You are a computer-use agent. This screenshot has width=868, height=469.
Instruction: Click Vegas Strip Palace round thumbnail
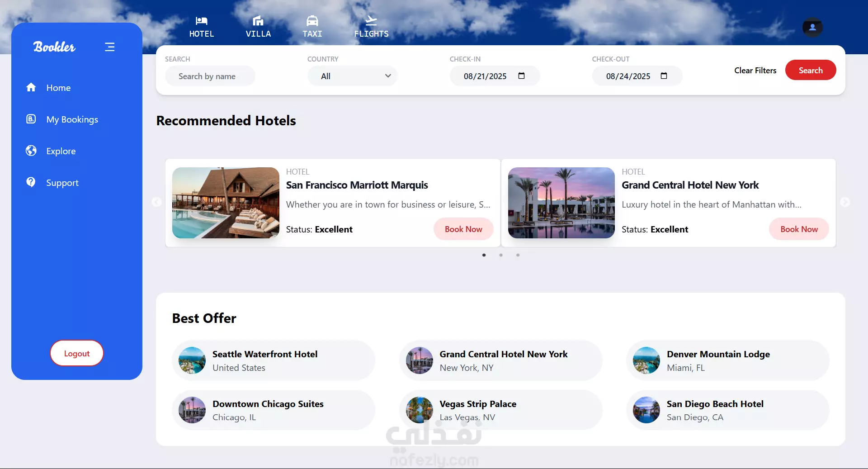click(x=420, y=410)
